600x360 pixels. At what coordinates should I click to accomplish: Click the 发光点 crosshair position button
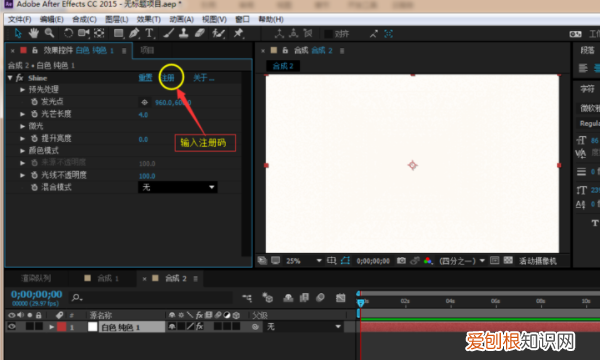coord(144,102)
